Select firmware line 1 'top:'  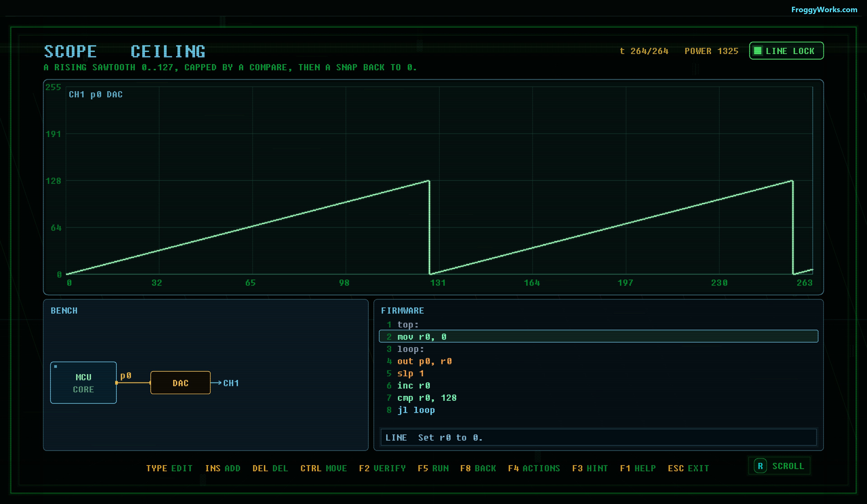[x=598, y=324]
